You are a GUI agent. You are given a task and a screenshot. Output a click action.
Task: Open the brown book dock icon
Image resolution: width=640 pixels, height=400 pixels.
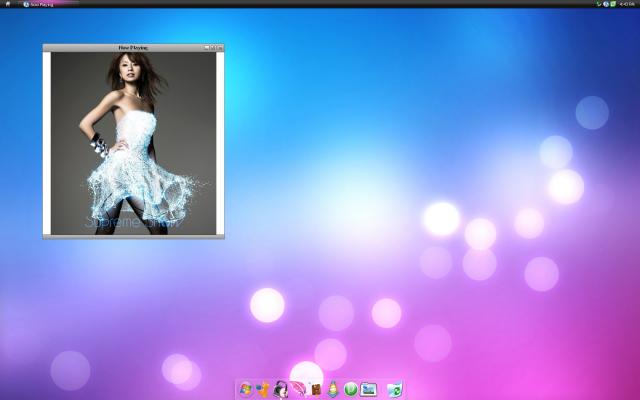(316, 389)
